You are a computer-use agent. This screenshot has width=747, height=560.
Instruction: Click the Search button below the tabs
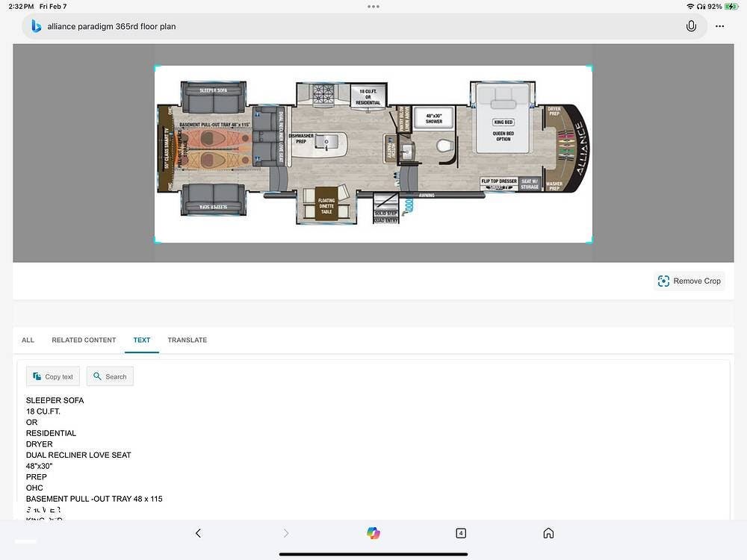pos(110,376)
